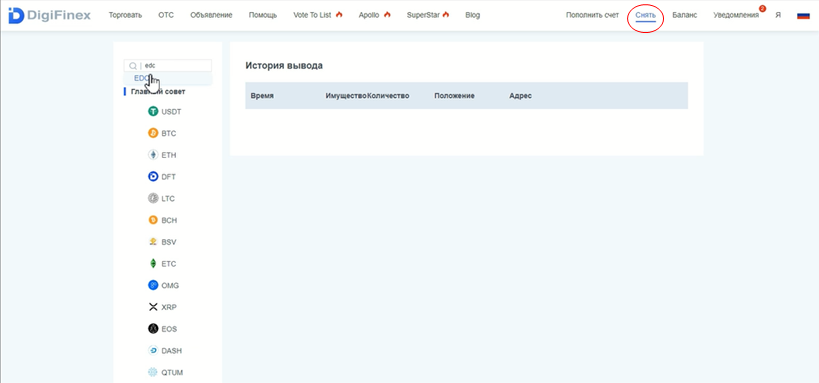819x383 pixels.
Task: Select BTC text in coin list
Action: pyautogui.click(x=169, y=134)
